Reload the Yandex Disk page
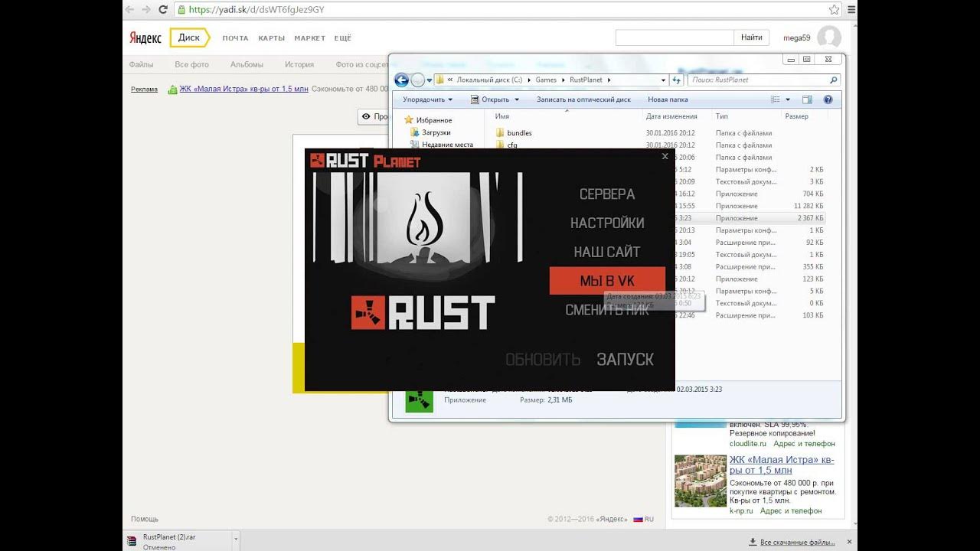The height and width of the screenshot is (551, 980). coord(163,9)
